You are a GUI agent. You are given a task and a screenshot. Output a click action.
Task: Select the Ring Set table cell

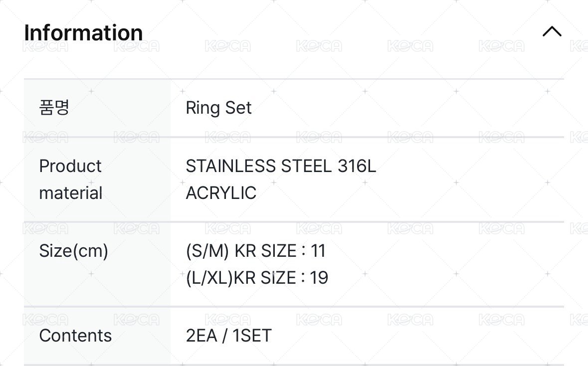299,108
